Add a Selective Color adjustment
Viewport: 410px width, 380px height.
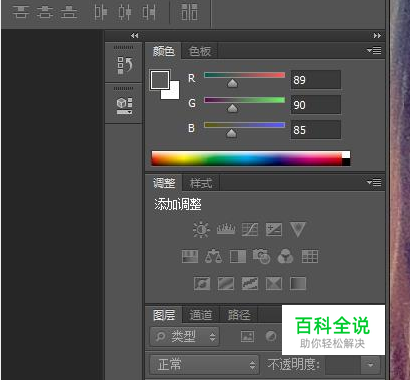coord(274,284)
